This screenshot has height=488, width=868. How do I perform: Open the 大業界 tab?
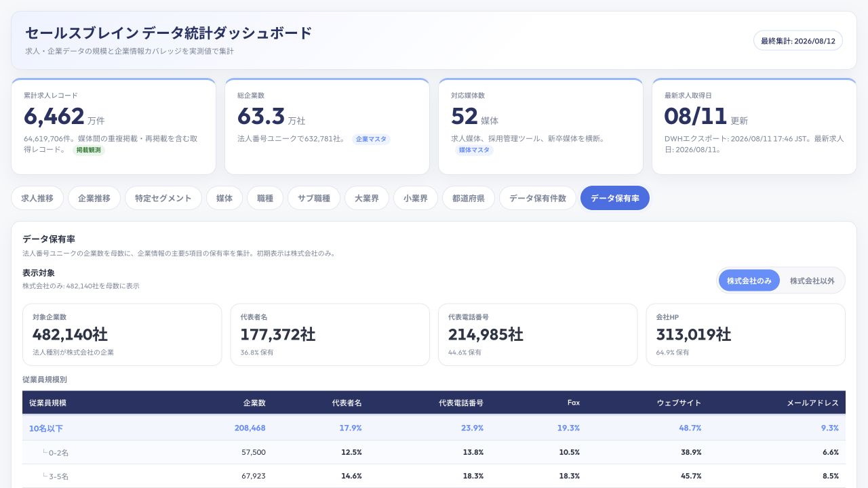click(367, 199)
